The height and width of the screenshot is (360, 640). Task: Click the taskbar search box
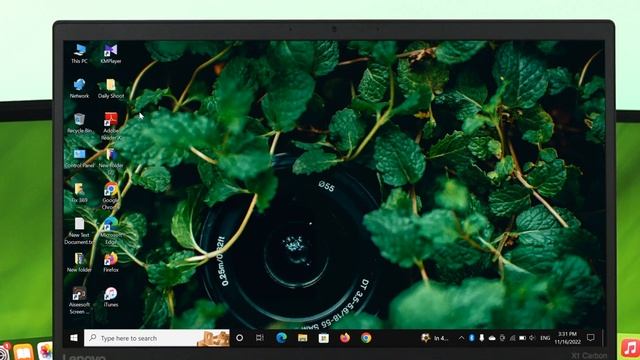pos(157,338)
